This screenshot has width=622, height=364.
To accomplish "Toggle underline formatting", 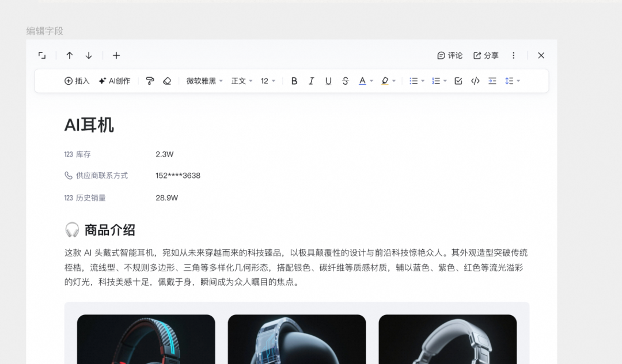I will pos(328,81).
